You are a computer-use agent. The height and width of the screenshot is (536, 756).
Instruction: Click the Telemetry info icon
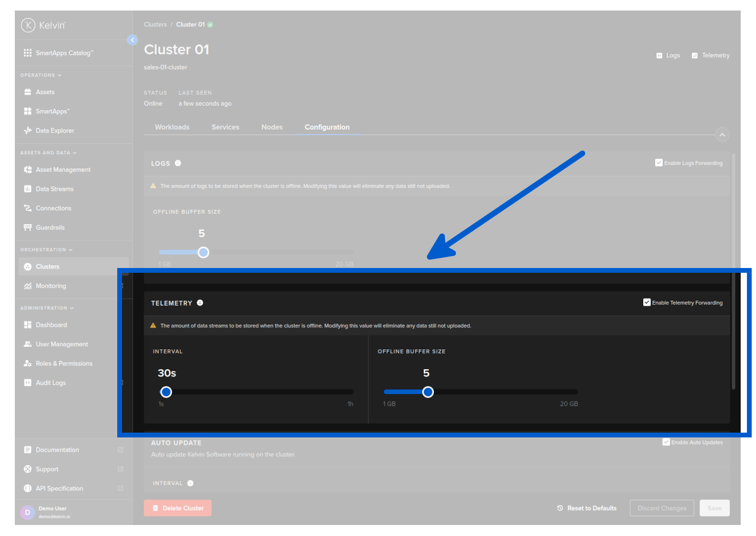tap(200, 303)
